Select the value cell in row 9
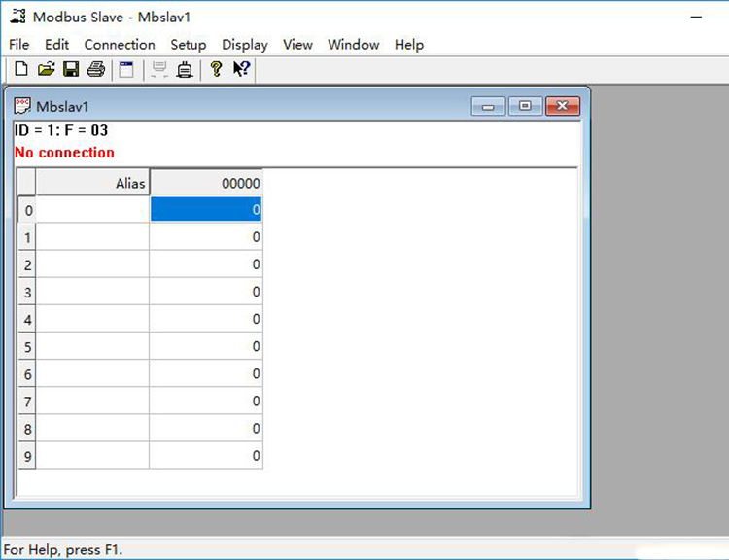Screen dimensions: 729x560 pyautogui.click(x=206, y=455)
